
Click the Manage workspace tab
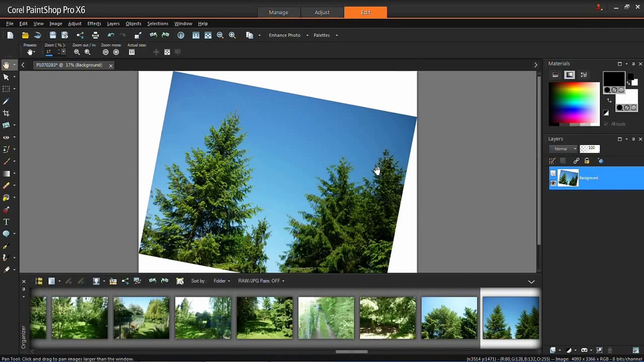pos(278,12)
